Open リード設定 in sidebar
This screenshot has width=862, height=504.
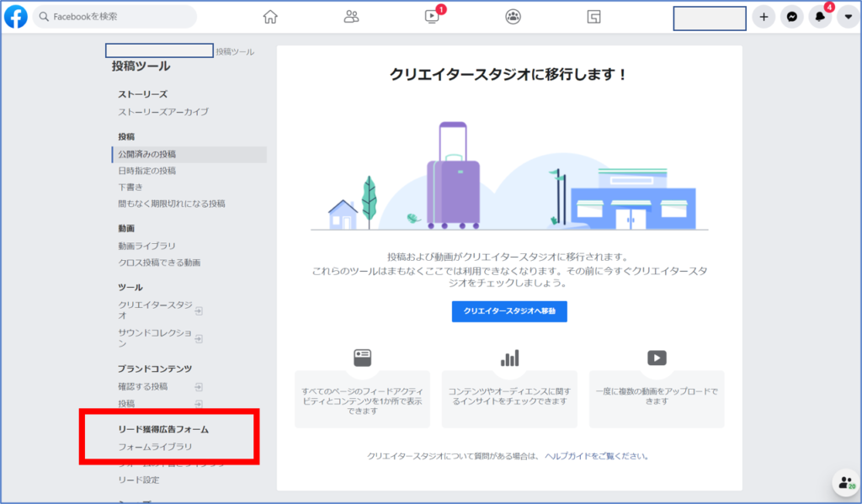(139, 480)
